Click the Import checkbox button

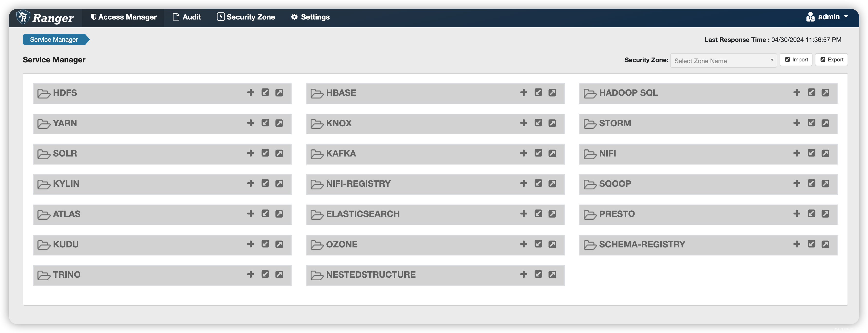(796, 59)
